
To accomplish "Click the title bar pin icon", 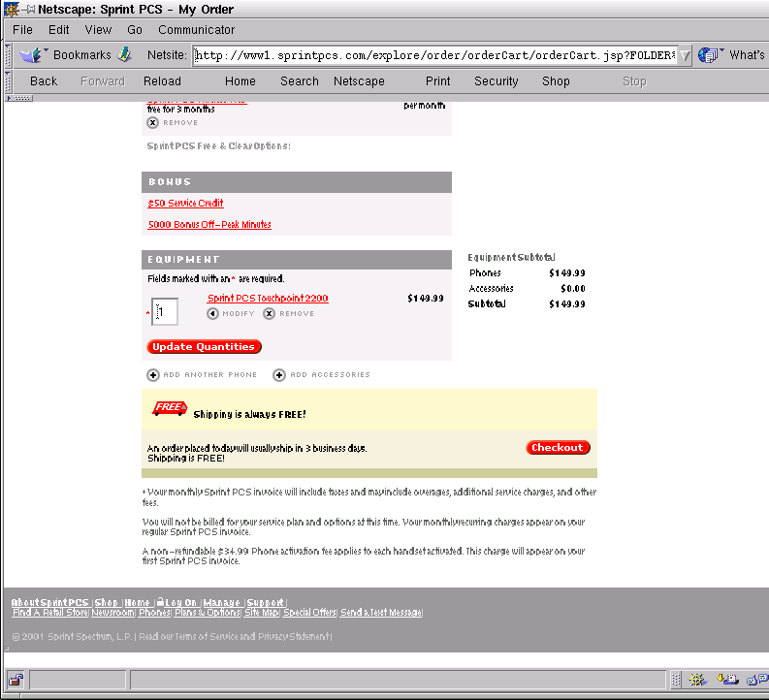I will point(28,10).
